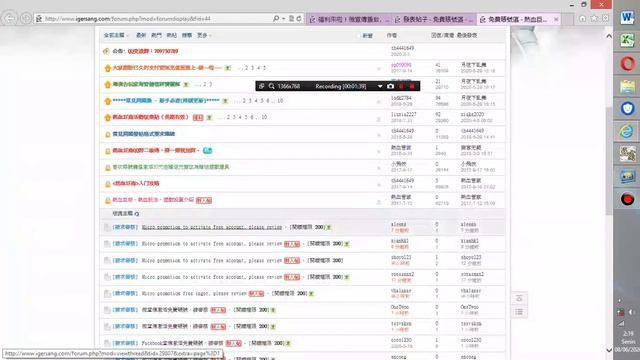
Task: Pause recording with the red pause button
Action: click(x=401, y=86)
